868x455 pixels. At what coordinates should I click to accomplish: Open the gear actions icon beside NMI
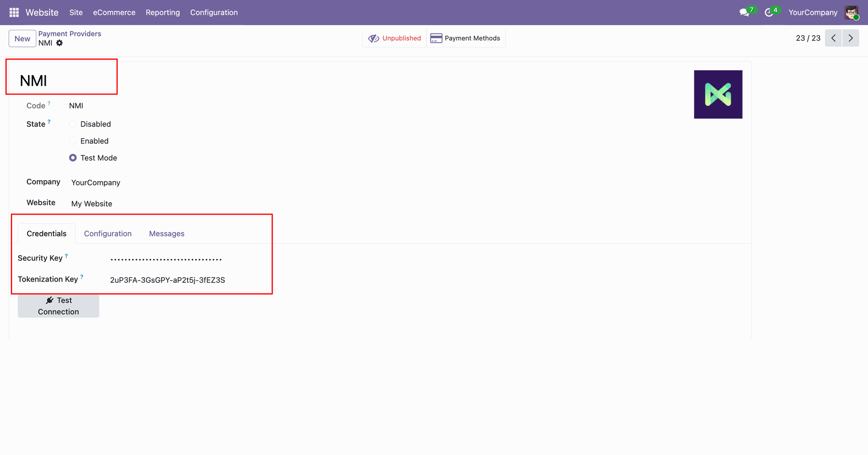(x=59, y=43)
